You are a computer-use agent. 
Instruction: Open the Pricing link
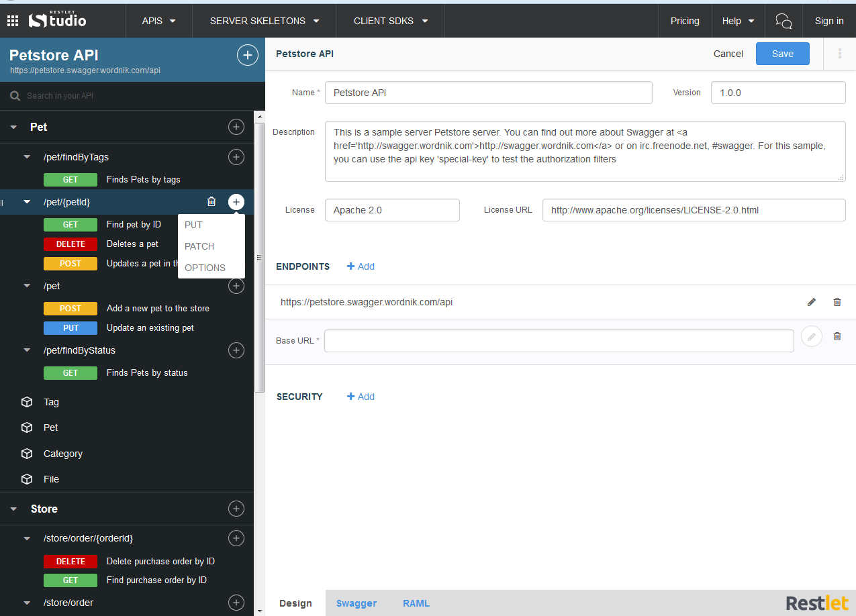[x=685, y=21]
